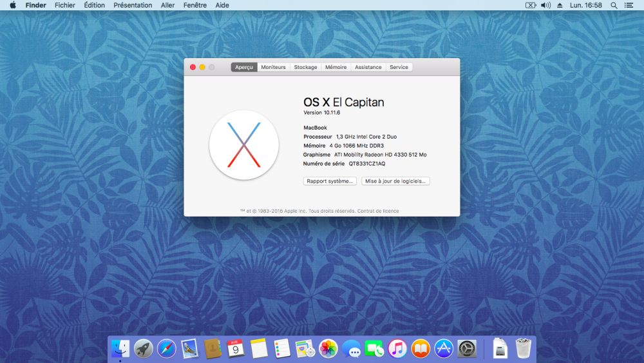
Task: Click the eject icon in menu bar
Action: point(560,5)
